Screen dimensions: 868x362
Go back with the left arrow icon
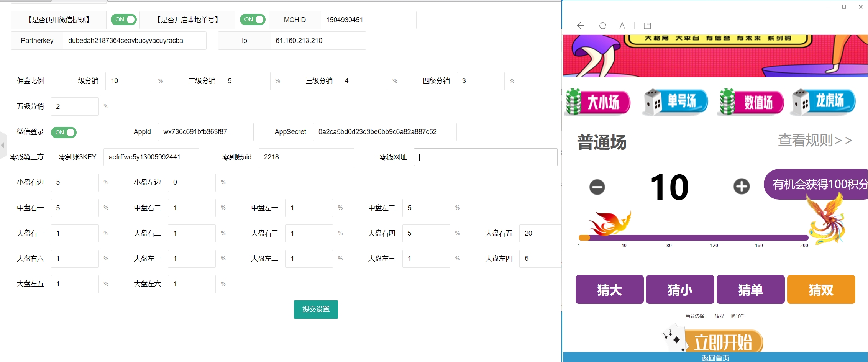coord(581,26)
